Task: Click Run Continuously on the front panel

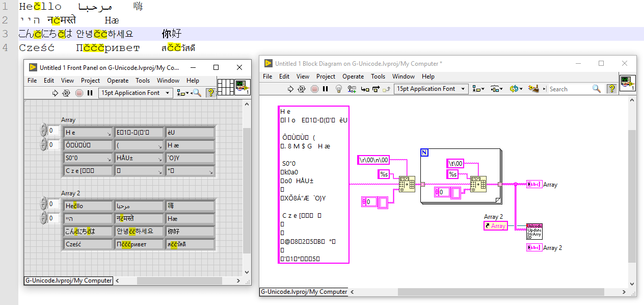Action: (65, 93)
